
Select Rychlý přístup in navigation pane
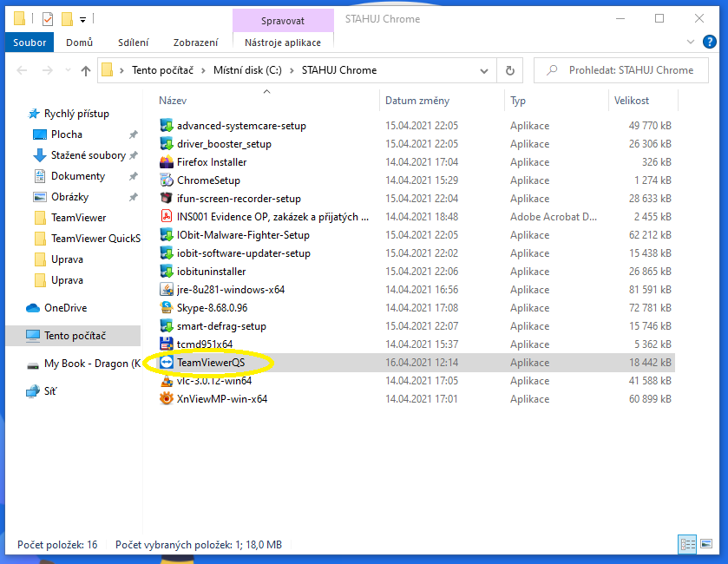tap(76, 114)
